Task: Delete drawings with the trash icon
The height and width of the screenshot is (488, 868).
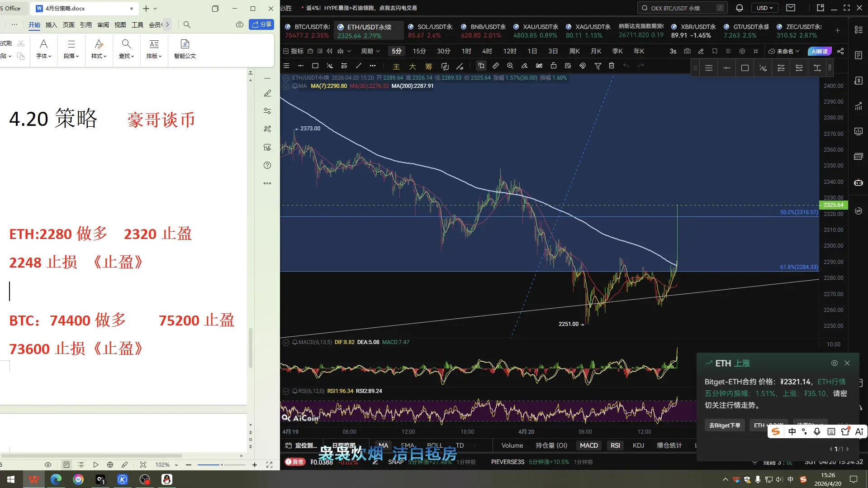Action: (612, 66)
